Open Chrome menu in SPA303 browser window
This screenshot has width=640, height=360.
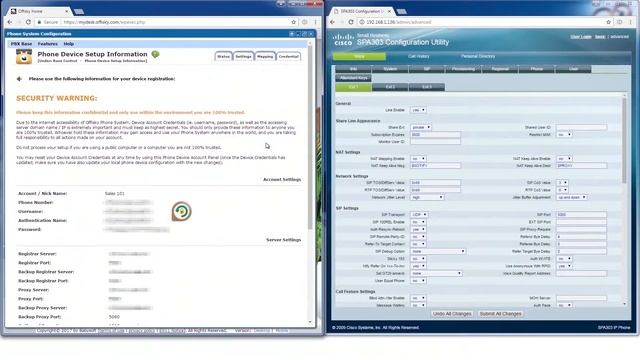pyautogui.click(x=630, y=22)
